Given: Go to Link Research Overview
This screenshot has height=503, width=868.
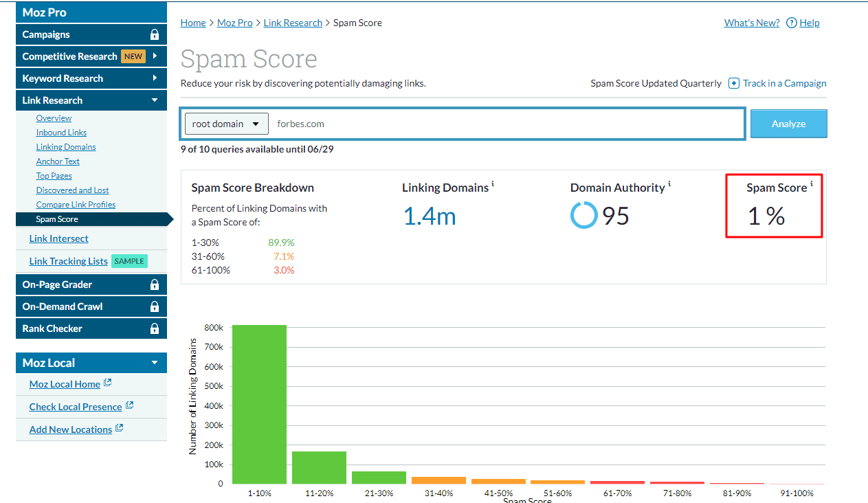Looking at the screenshot, I should tap(54, 118).
